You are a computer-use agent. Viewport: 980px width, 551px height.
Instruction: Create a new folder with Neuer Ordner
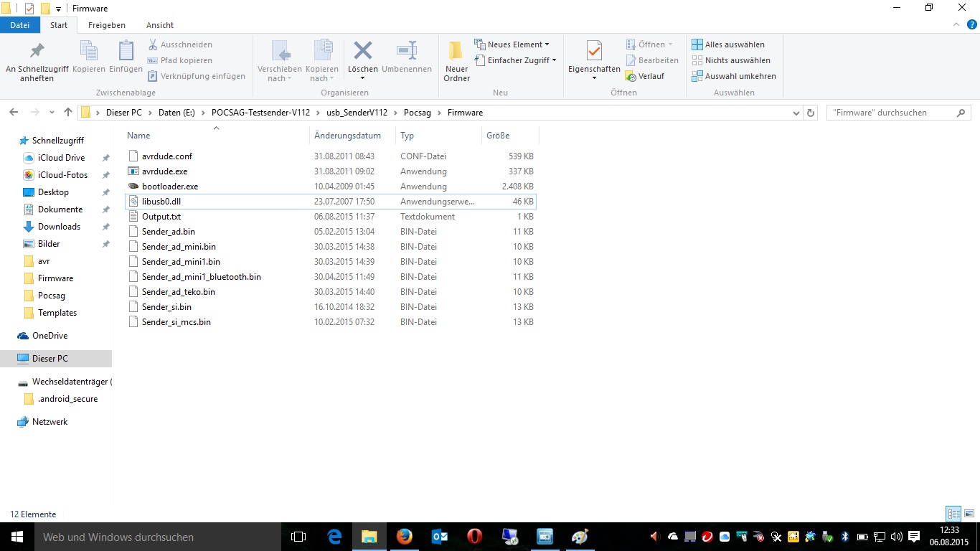456,53
